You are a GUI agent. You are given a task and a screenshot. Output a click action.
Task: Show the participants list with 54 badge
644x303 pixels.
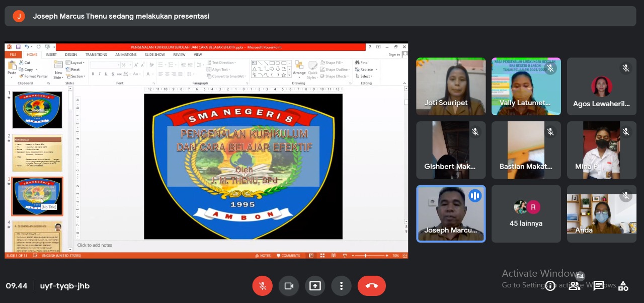coord(574,285)
